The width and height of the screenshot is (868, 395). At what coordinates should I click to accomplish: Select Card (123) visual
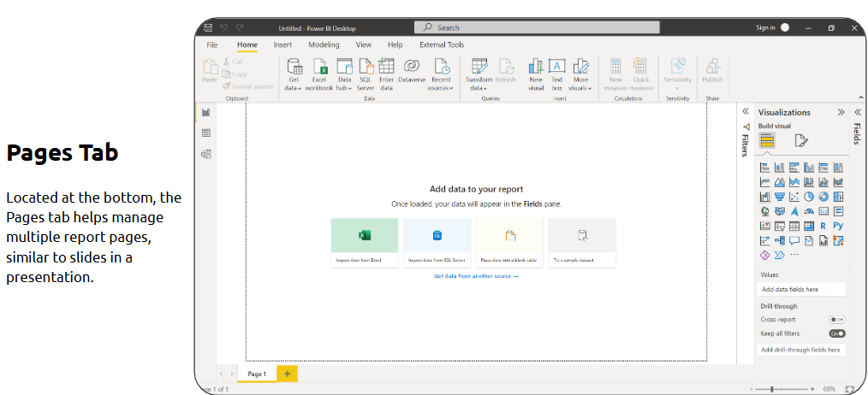[823, 211]
